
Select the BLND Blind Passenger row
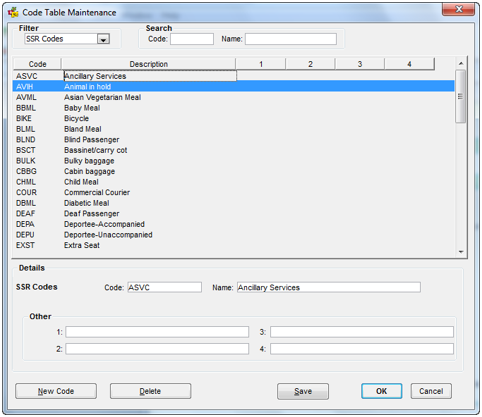click(234, 140)
